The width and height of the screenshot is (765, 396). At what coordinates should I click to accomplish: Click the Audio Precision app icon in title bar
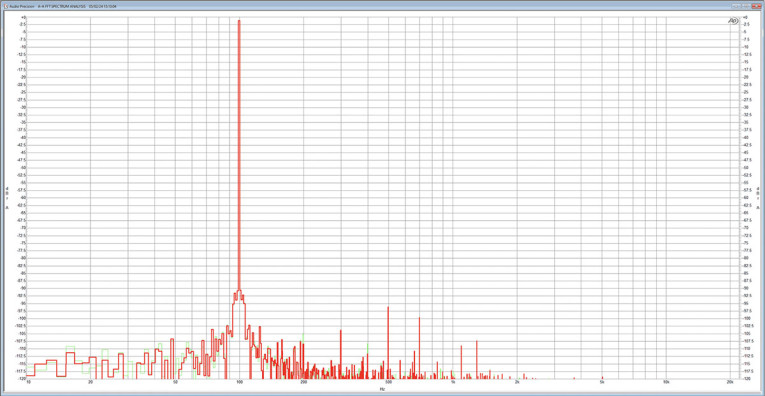pos(6,5)
